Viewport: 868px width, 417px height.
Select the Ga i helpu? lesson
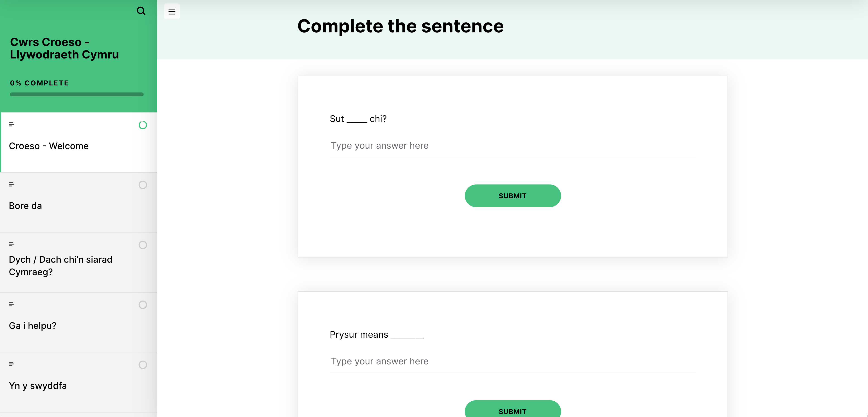coord(32,326)
